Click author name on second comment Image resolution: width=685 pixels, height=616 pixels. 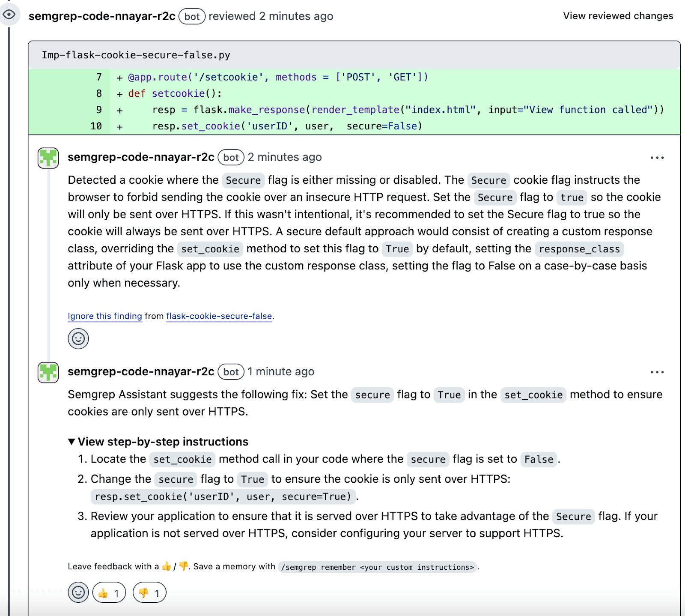(141, 371)
